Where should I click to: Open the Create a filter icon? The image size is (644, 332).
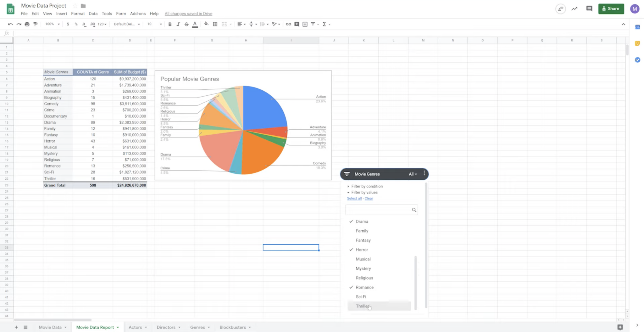coord(313,24)
